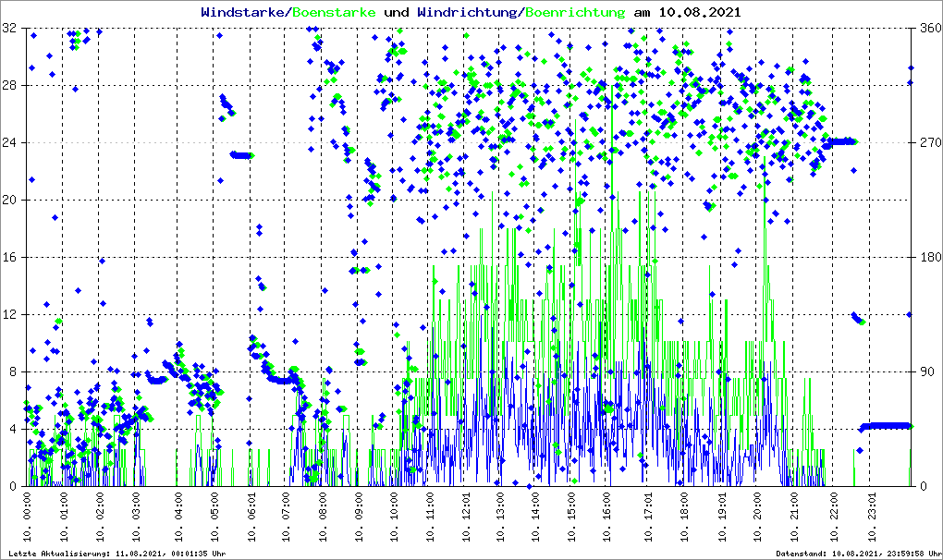This screenshot has width=943, height=560.
Task: Click the 360 label on right axis
Action: click(927, 29)
